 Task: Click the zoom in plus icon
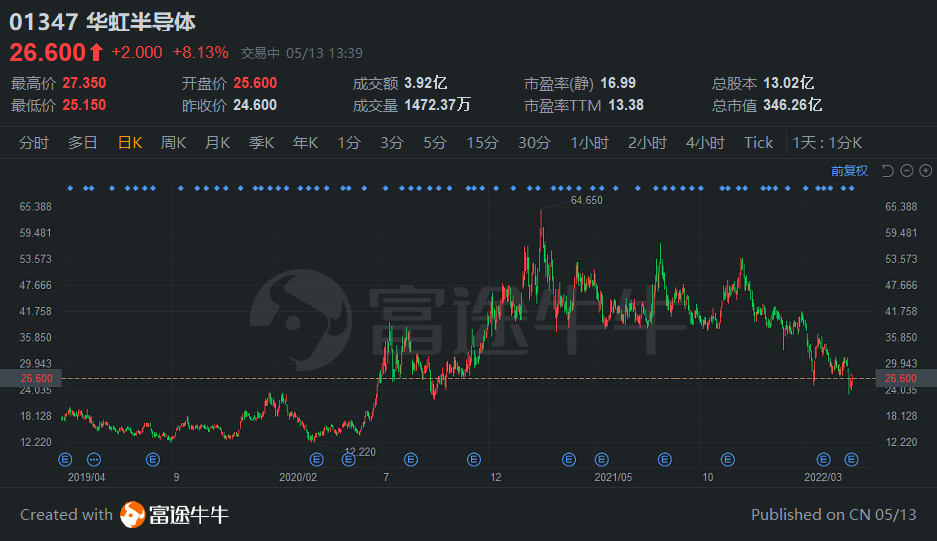926,171
